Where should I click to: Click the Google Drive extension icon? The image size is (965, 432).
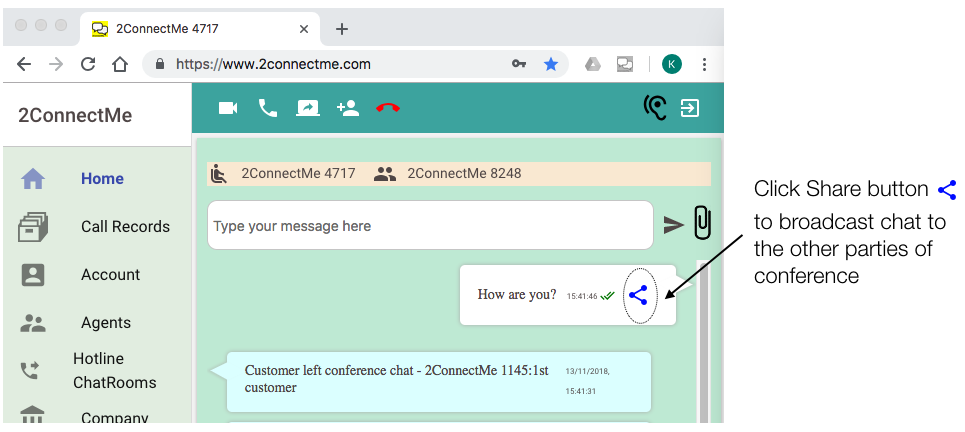pyautogui.click(x=593, y=64)
